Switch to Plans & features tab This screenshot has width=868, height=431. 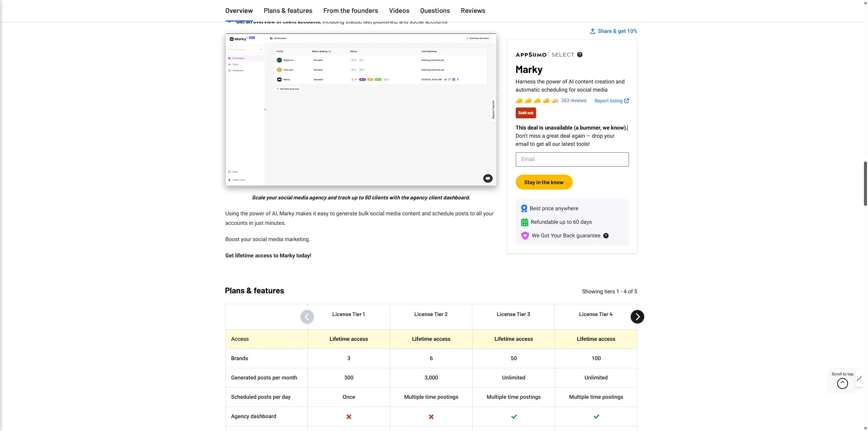point(288,11)
